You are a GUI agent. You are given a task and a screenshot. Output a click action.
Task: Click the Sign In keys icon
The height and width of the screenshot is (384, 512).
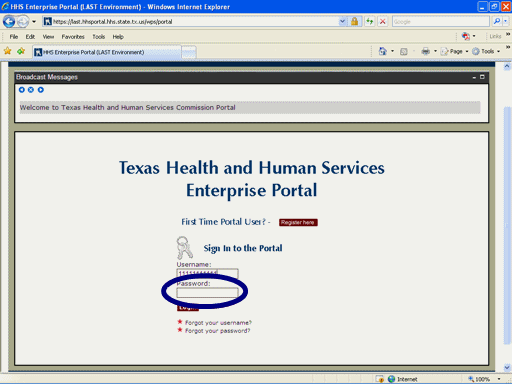(x=184, y=248)
